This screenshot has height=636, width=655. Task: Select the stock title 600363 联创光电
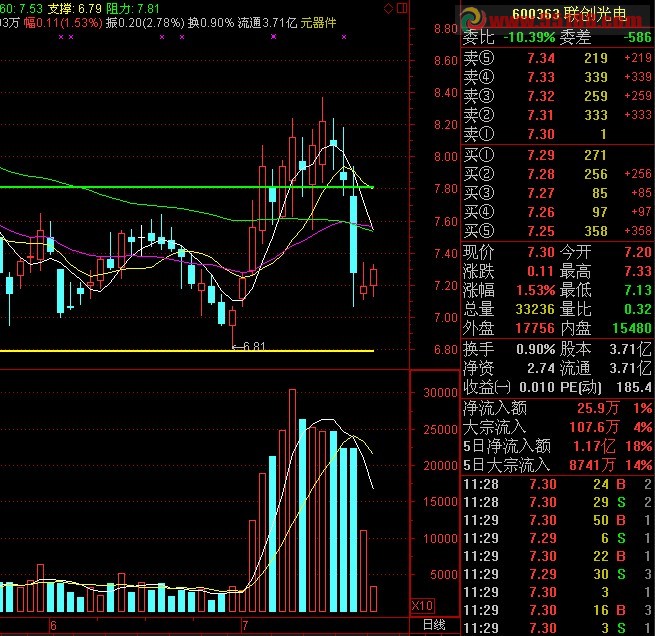pos(569,14)
